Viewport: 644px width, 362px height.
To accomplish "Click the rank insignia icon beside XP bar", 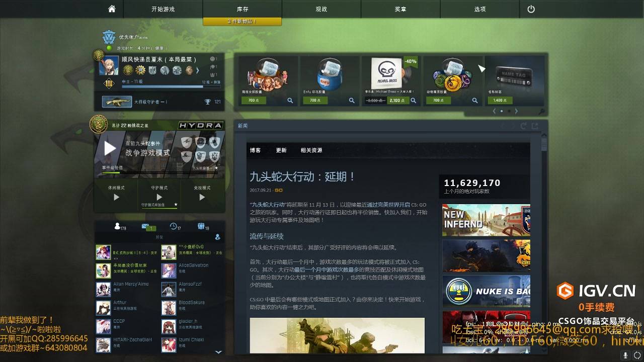I will coord(109,83).
